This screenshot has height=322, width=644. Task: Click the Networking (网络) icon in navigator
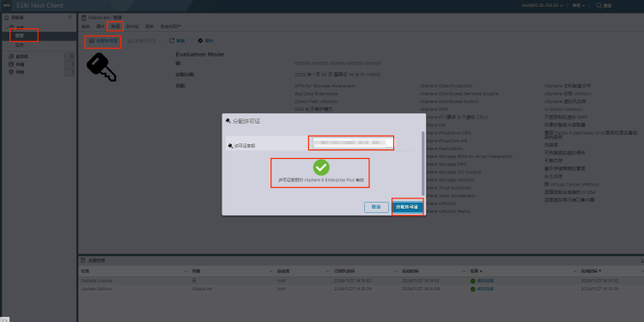pos(11,72)
